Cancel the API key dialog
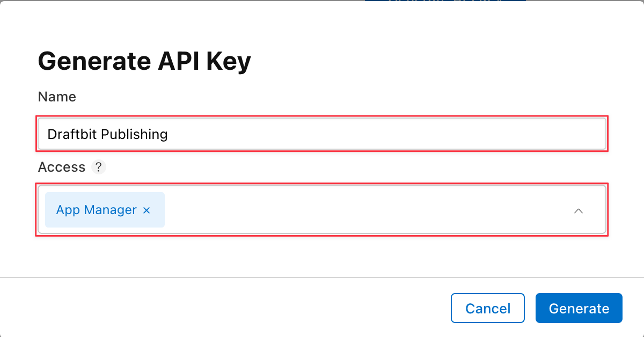 (x=487, y=308)
